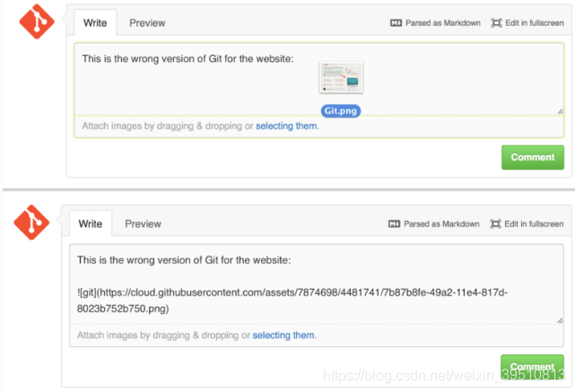
Task: Click 'Edit in fullscreen' in upper box
Action: coord(535,23)
